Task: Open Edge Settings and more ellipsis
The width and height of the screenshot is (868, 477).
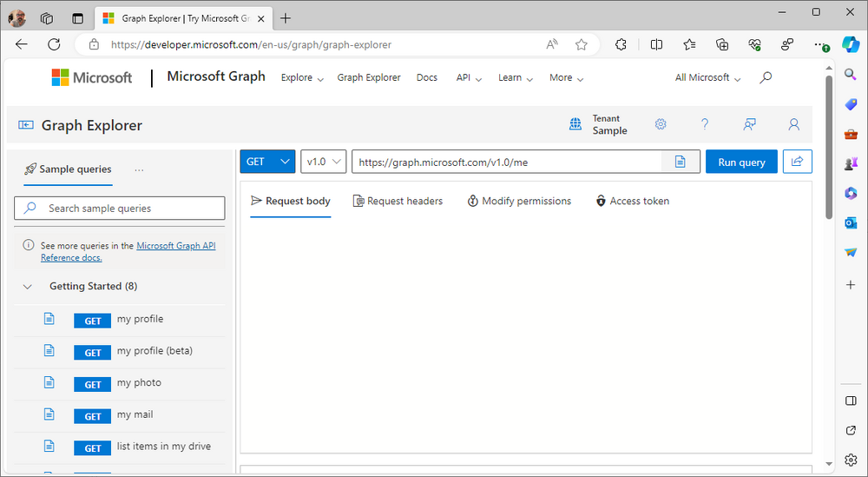Action: 820,44
